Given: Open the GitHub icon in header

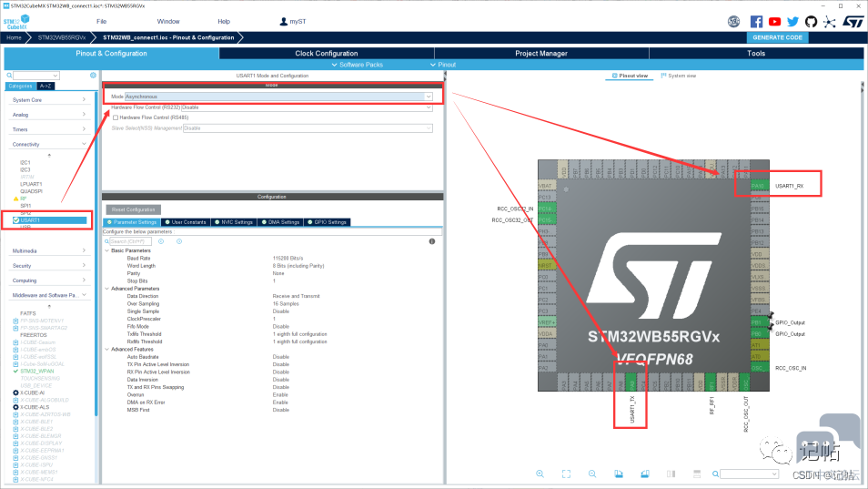Looking at the screenshot, I should coord(811,22).
